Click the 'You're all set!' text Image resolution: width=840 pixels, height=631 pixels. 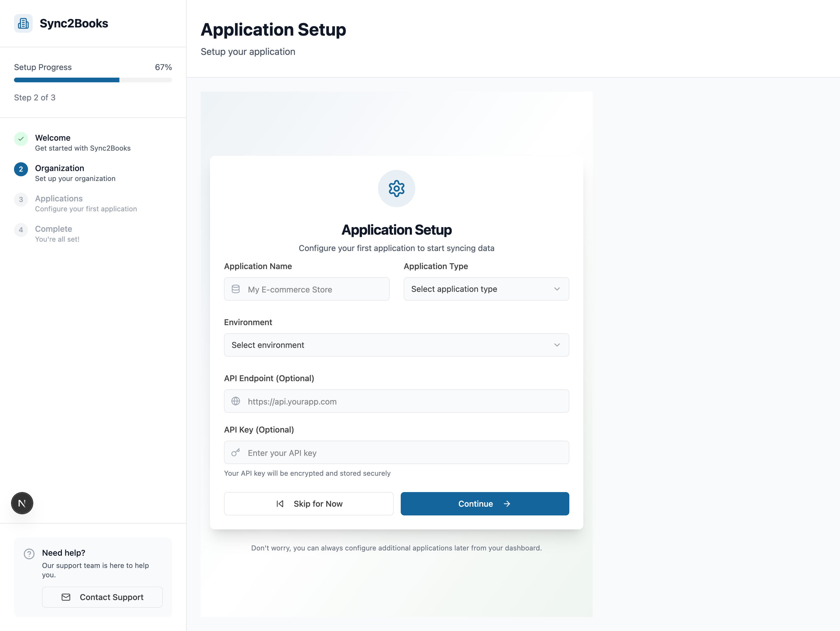pos(57,239)
